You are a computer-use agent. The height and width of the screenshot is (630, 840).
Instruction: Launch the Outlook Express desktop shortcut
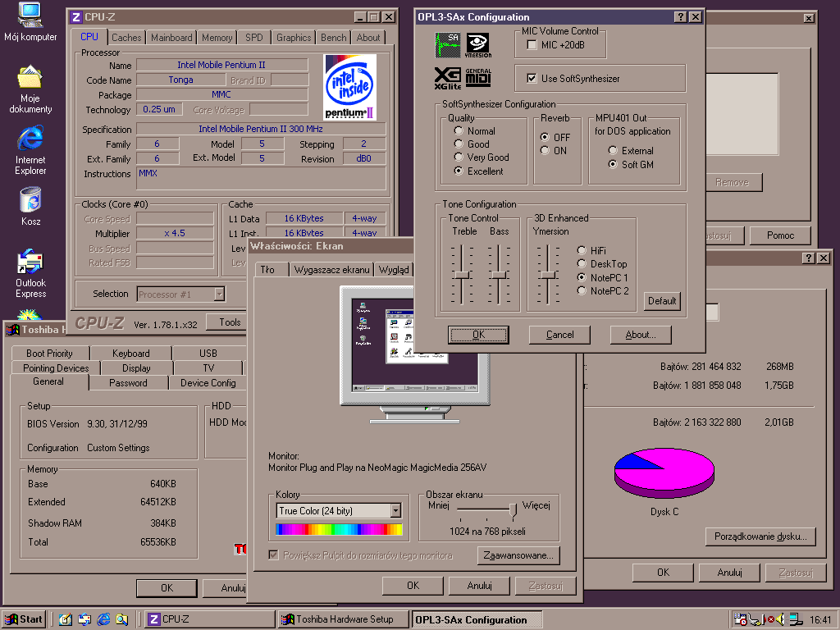[30, 262]
